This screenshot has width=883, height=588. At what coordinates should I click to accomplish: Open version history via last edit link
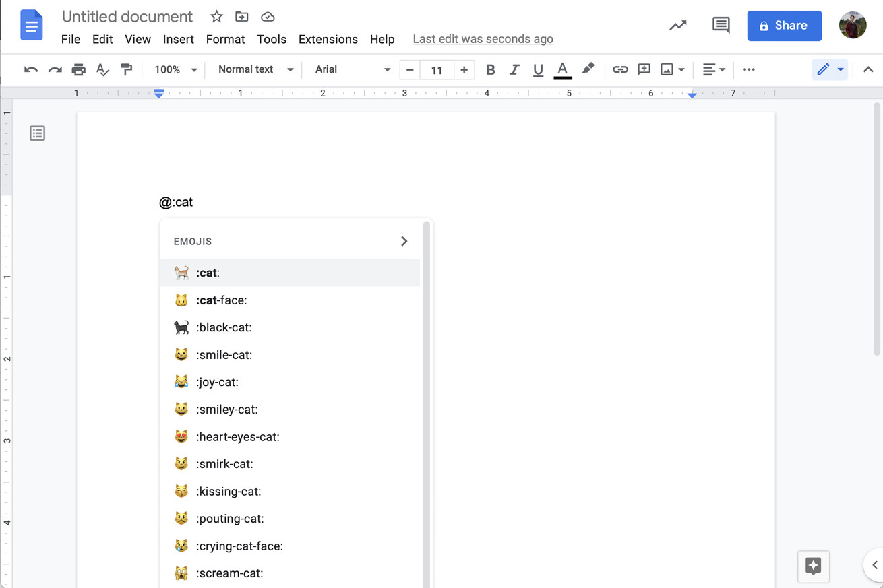coord(483,39)
